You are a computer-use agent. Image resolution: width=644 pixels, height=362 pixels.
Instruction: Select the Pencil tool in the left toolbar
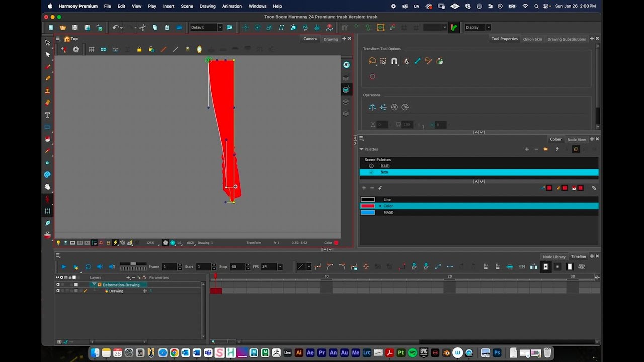click(x=48, y=78)
